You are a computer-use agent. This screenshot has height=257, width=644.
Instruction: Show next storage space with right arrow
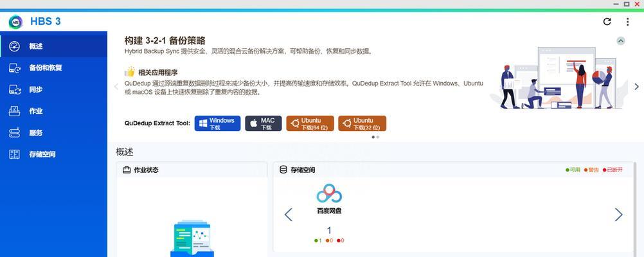point(618,215)
